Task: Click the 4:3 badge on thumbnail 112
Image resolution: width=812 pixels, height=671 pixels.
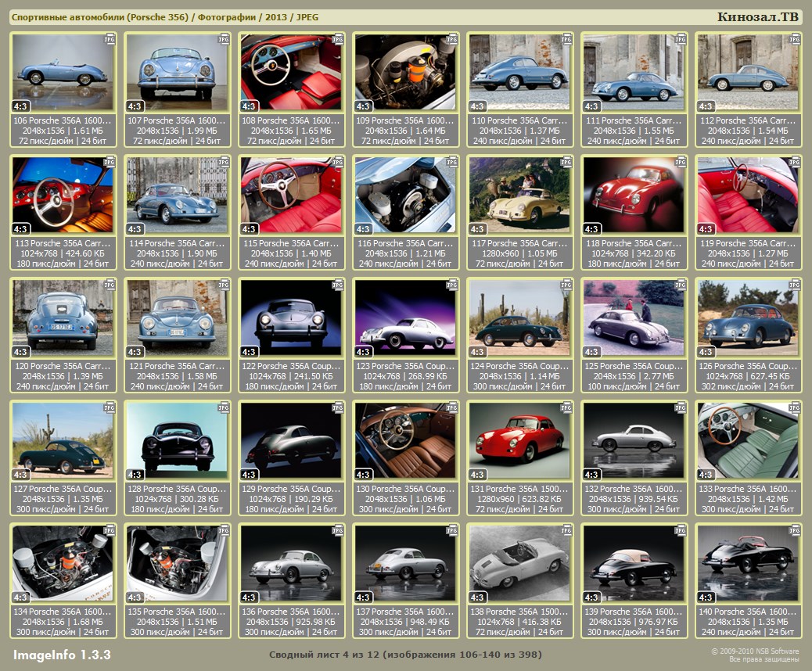Action: coord(706,106)
